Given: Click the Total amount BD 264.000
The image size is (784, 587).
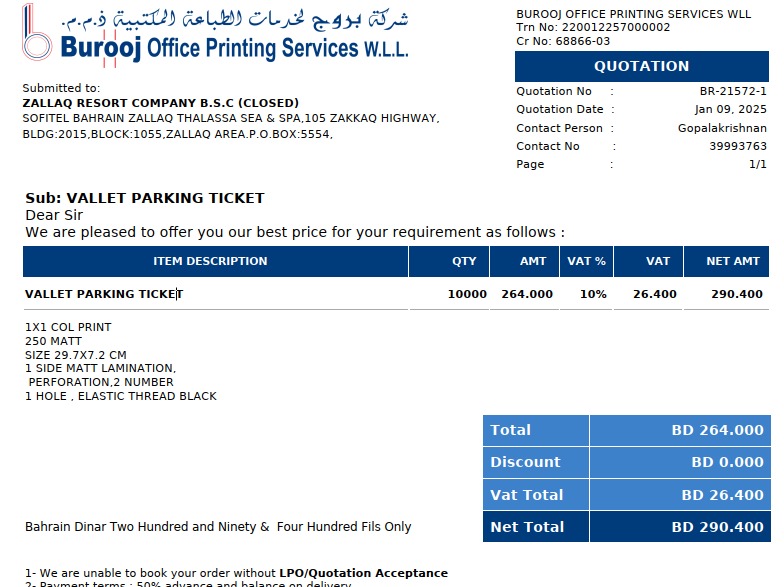Looking at the screenshot, I should click(x=717, y=430).
